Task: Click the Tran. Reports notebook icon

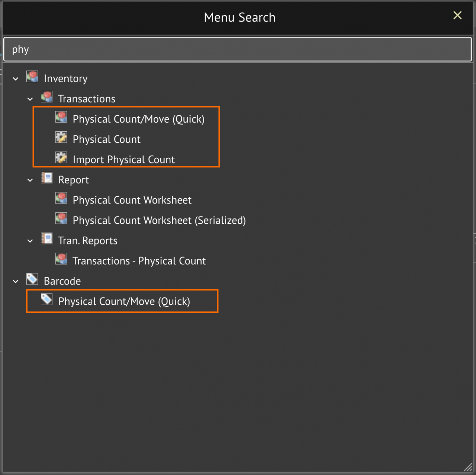Action: pyautogui.click(x=47, y=239)
